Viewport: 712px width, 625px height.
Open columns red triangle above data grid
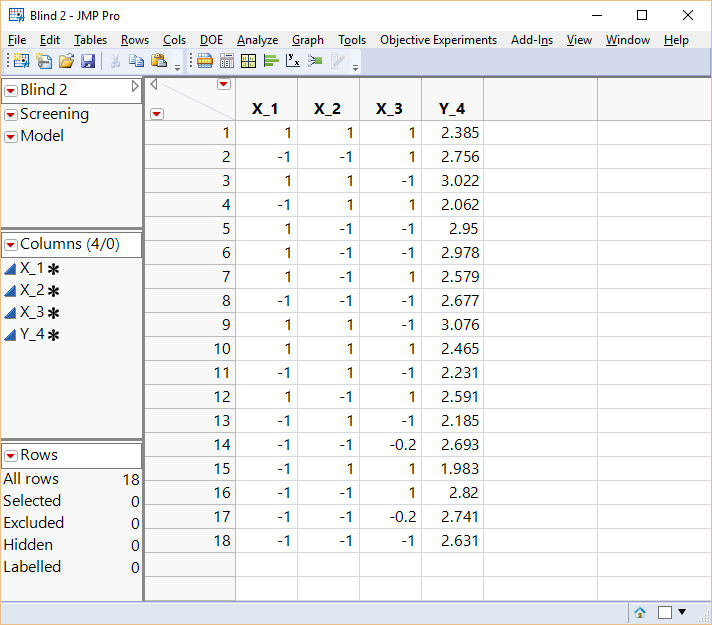click(224, 84)
